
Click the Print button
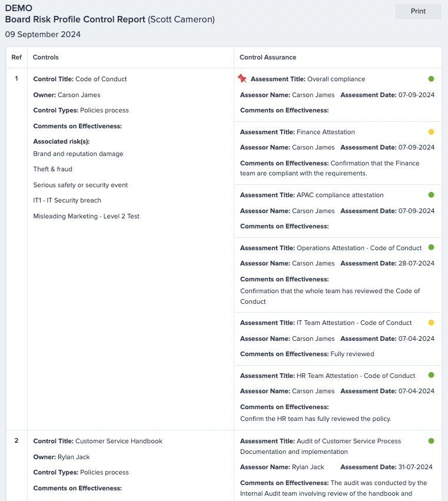coord(418,11)
